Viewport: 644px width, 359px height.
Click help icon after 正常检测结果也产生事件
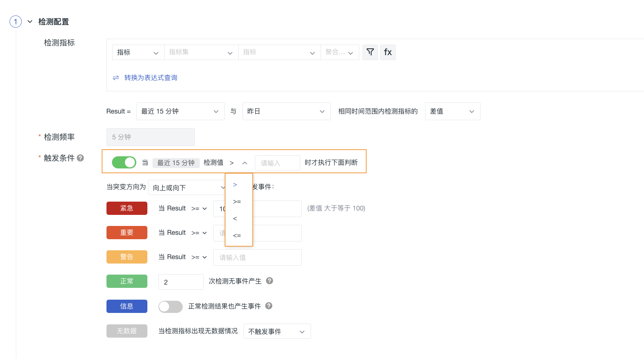[x=269, y=306]
